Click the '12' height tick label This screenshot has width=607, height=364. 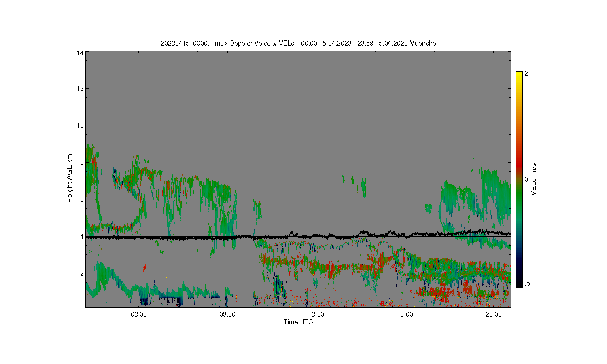point(80,88)
